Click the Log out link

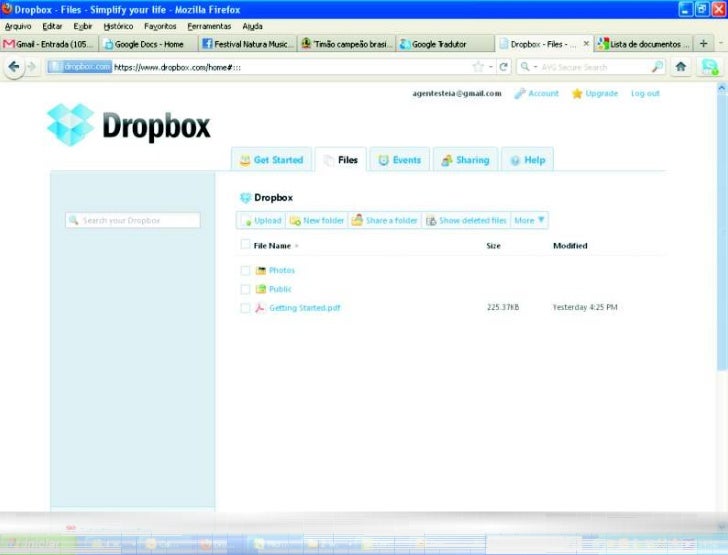[645, 93]
